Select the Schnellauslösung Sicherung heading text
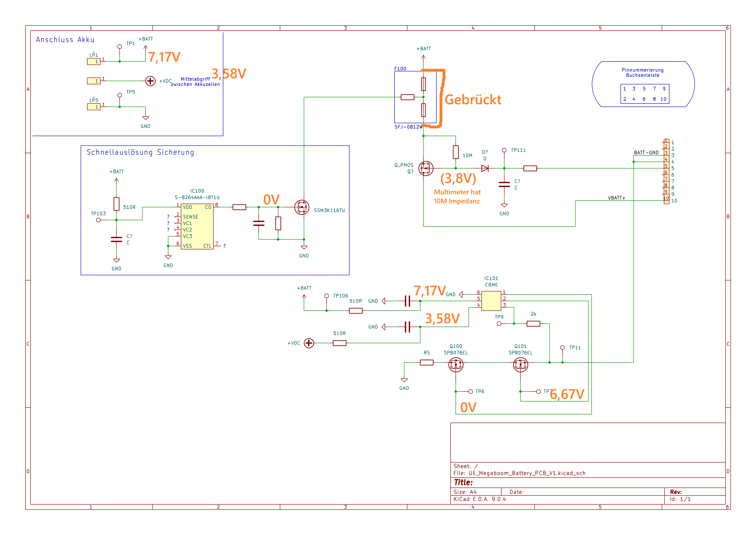Image resolution: width=756 pixels, height=535 pixels. click(140, 152)
